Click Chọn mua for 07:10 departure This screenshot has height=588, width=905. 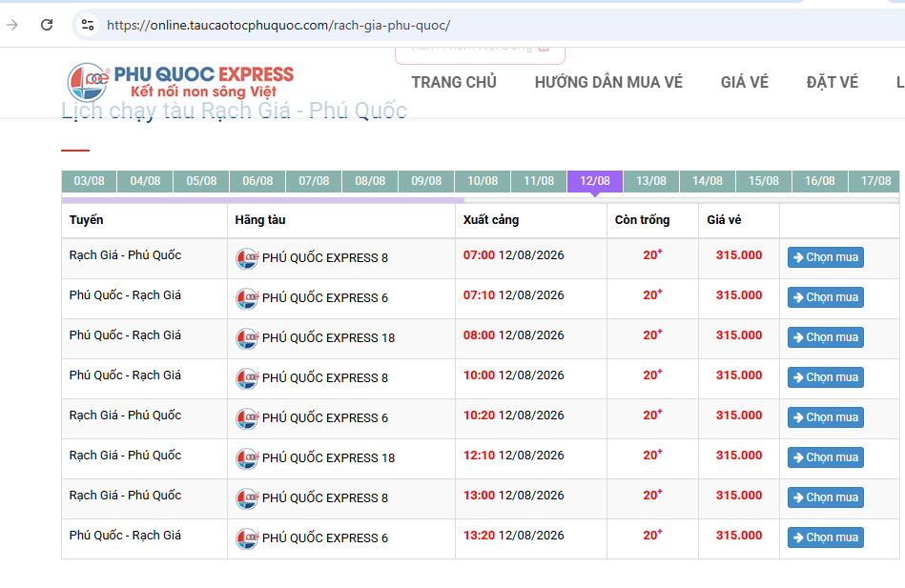point(825,297)
